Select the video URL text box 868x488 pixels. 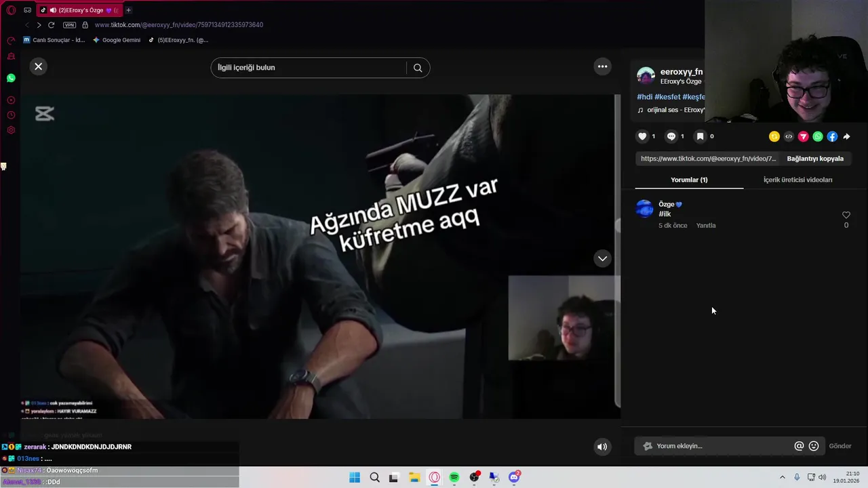pyautogui.click(x=708, y=159)
